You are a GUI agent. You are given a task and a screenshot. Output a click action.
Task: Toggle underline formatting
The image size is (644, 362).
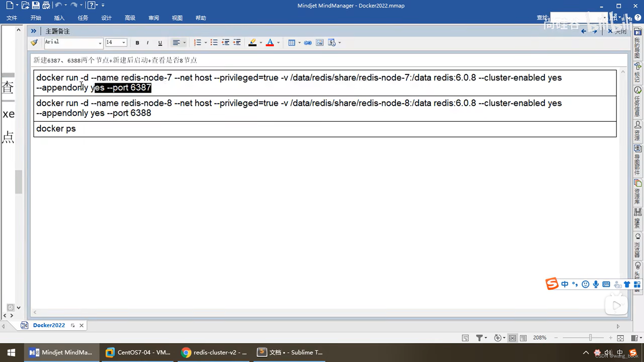pos(160,43)
